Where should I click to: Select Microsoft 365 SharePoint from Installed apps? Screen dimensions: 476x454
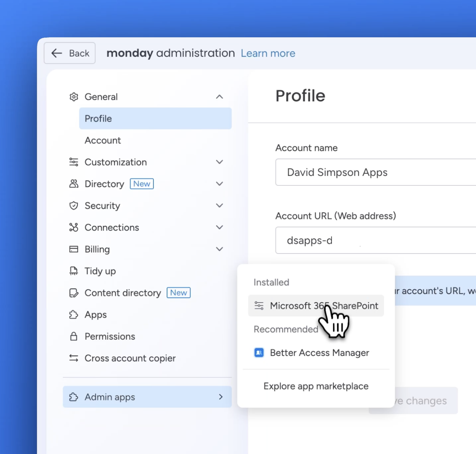click(315, 306)
